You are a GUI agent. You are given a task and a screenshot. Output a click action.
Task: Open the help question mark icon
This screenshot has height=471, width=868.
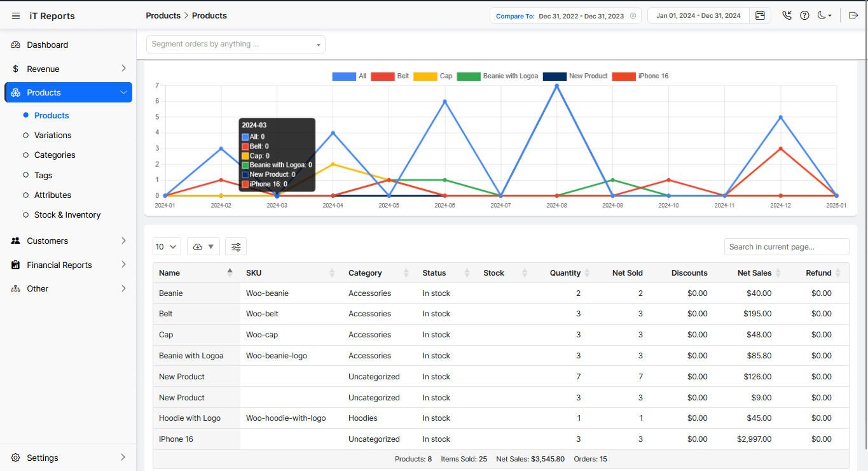point(804,16)
